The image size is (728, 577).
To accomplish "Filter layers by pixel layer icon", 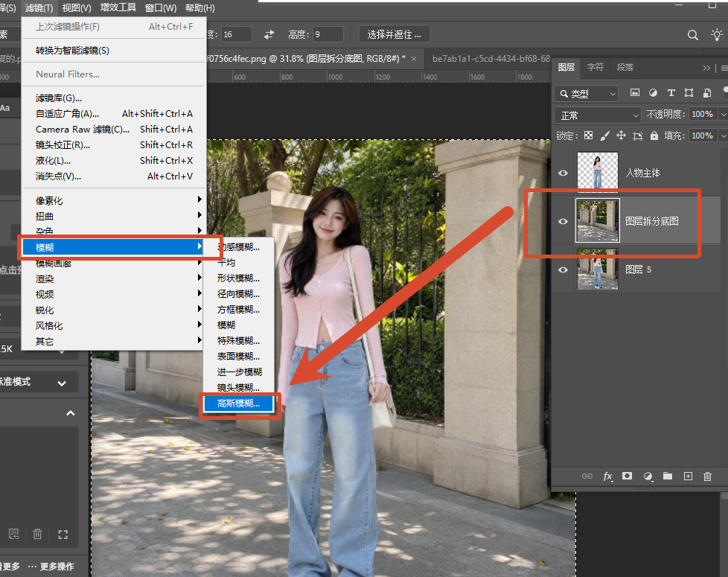I will (635, 93).
